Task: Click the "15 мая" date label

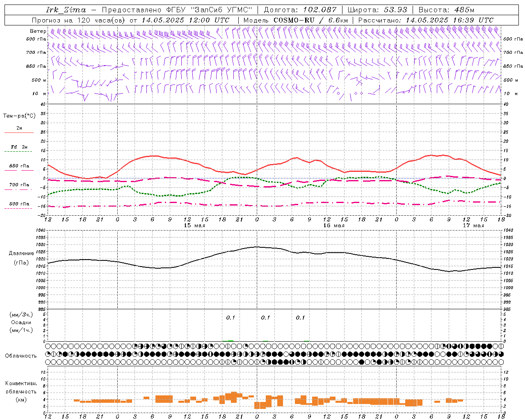Action: coord(194,226)
